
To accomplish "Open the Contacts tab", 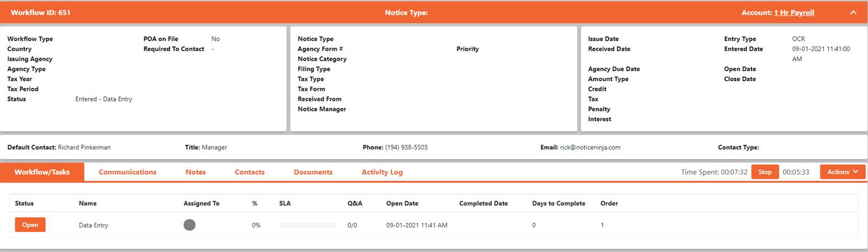I will click(x=249, y=172).
